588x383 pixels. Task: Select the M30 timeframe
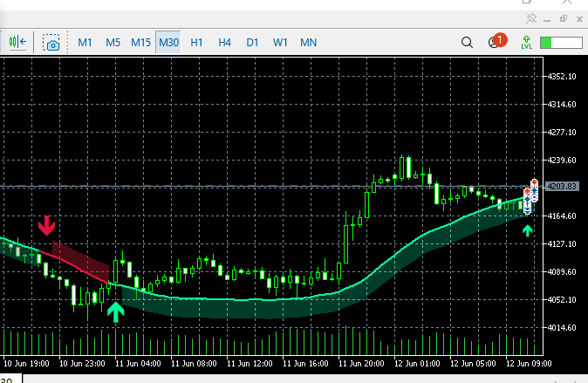(168, 43)
